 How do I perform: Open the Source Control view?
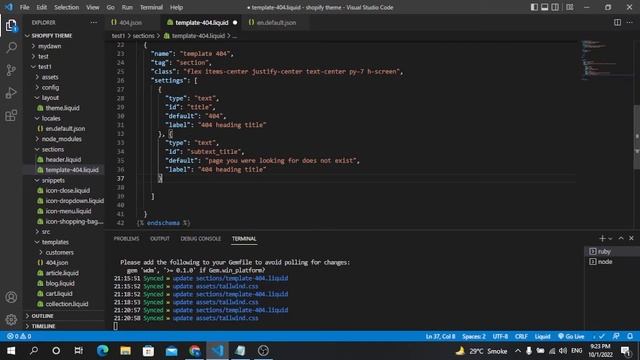click(x=11, y=70)
